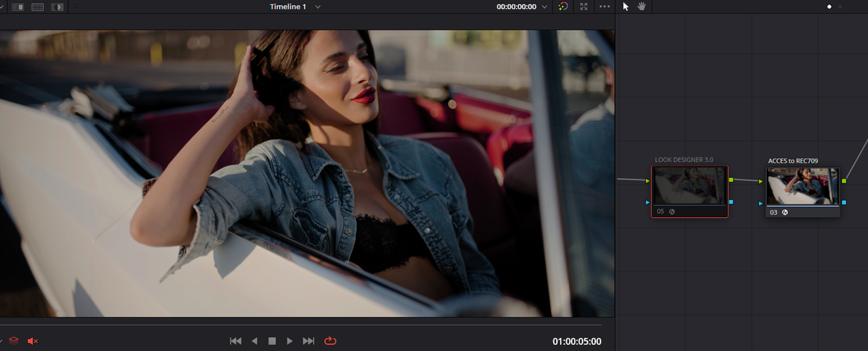The height and width of the screenshot is (351, 868).
Task: Click the 00:00:00:00 source timecode
Action: coord(516,7)
